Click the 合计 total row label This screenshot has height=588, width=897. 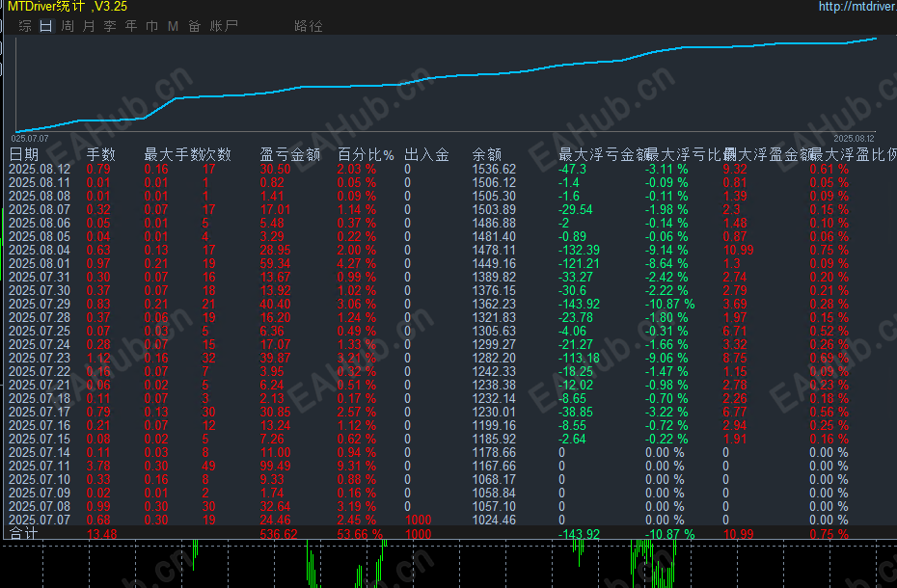pos(23,534)
